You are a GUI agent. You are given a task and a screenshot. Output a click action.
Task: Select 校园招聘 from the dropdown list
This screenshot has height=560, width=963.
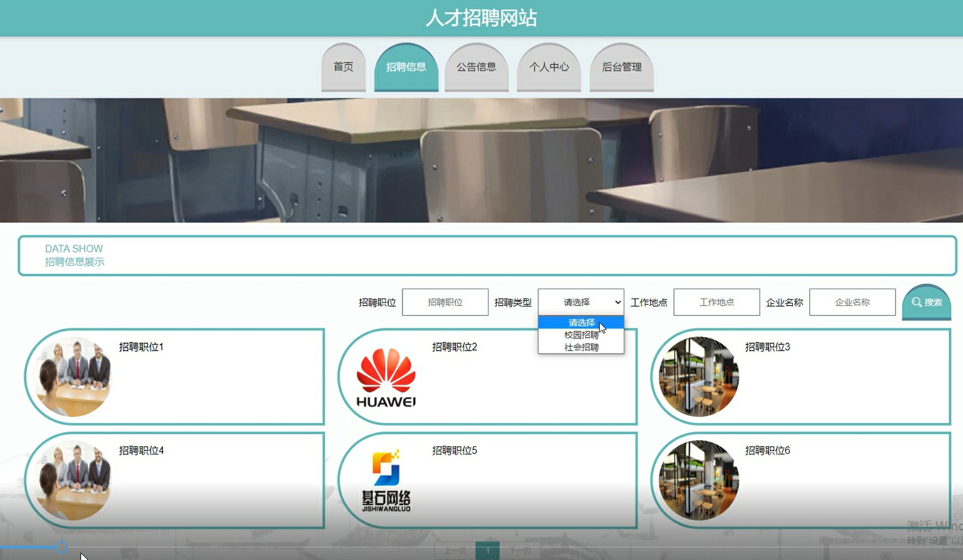coord(581,335)
